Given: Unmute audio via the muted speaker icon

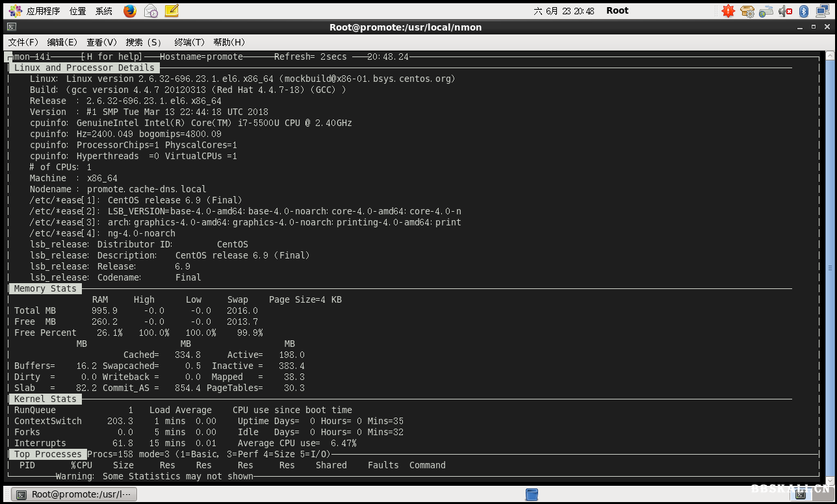Looking at the screenshot, I should (785, 11).
